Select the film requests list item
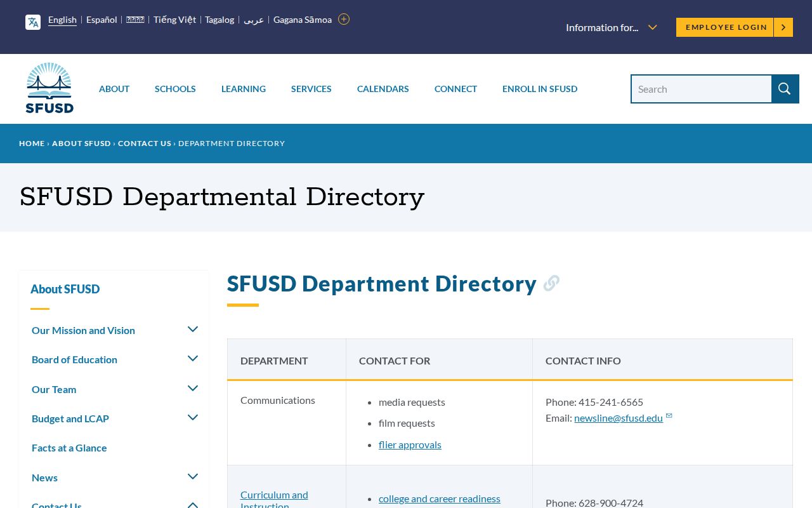Screen dimensions: 812x508 click(407, 423)
